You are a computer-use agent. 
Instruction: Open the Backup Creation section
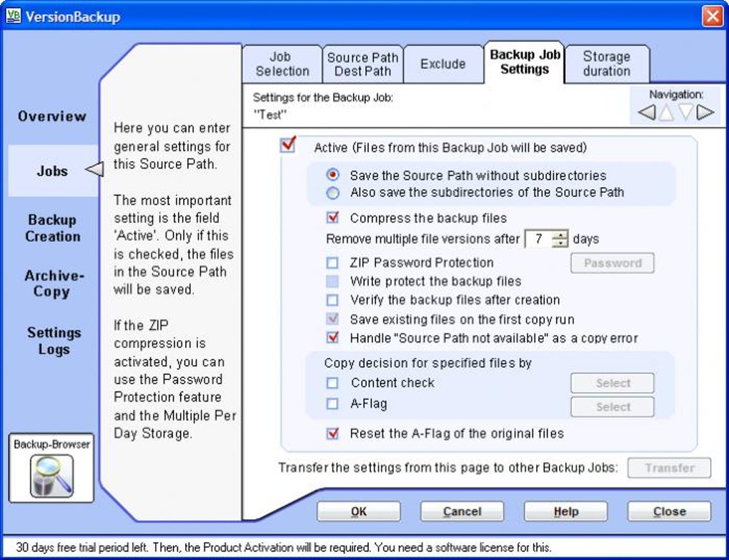53,228
